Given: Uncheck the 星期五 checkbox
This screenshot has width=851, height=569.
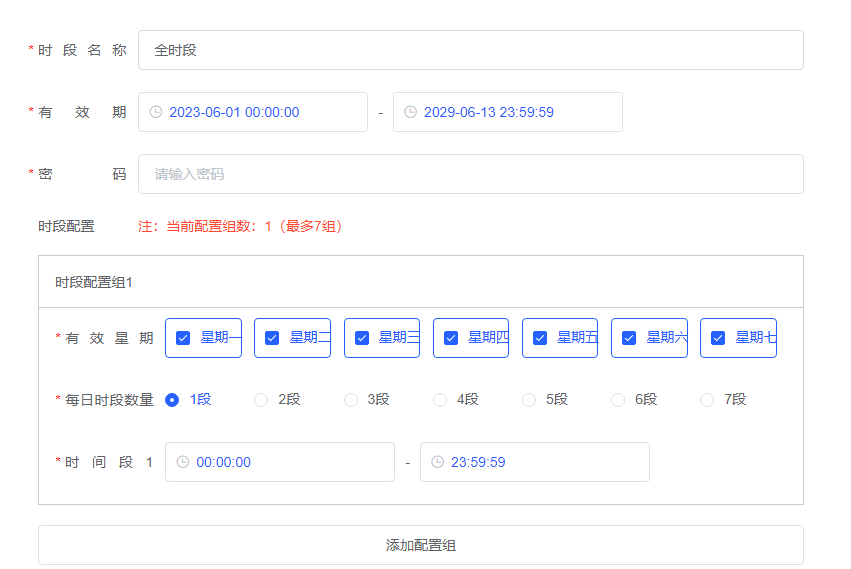Looking at the screenshot, I should pos(540,338).
